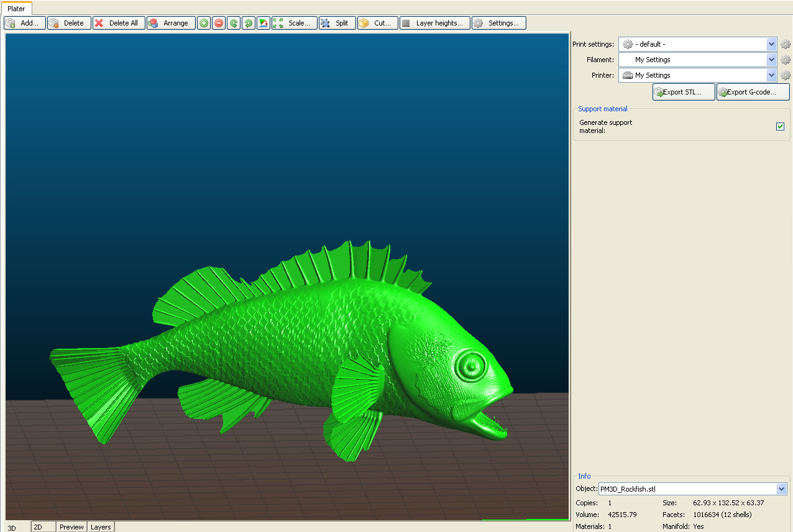793x532 pixels.
Task: Open the Plater tab
Action: pos(17,9)
